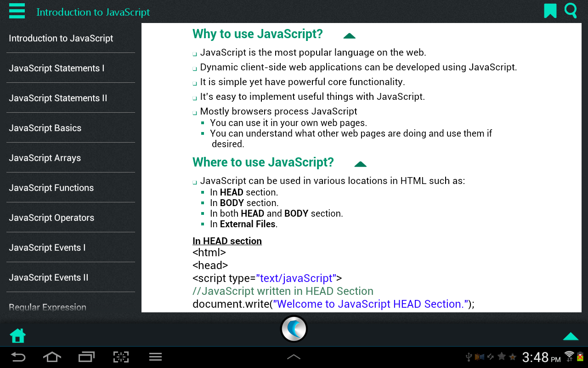Select JavaScript Statements I chapter
Viewport: 588px width, 368px height.
(71, 68)
